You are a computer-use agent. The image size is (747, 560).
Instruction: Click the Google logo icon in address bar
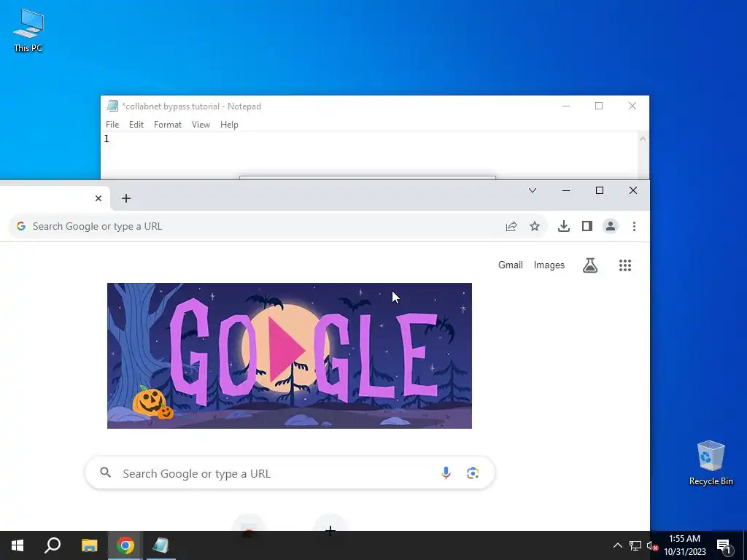point(21,226)
